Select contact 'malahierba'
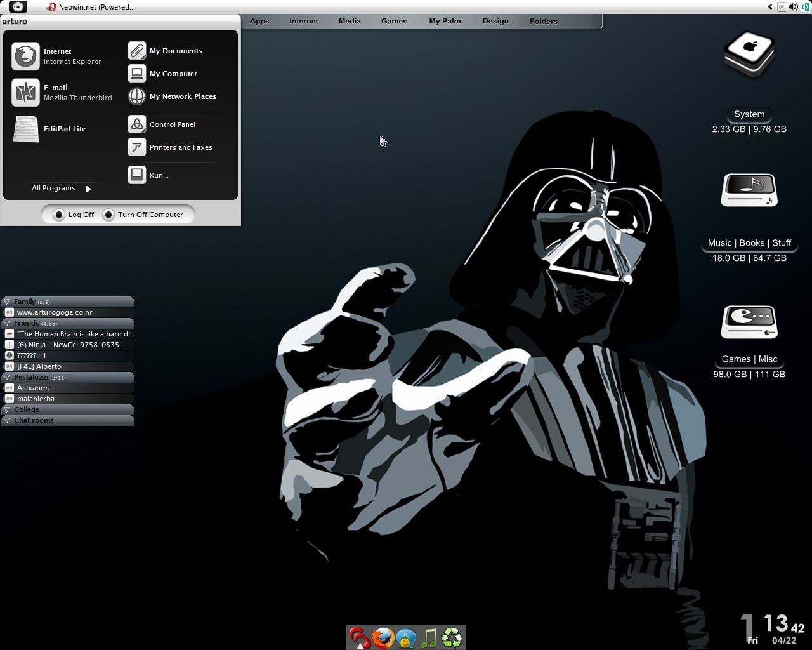This screenshot has height=650, width=812. [x=36, y=399]
